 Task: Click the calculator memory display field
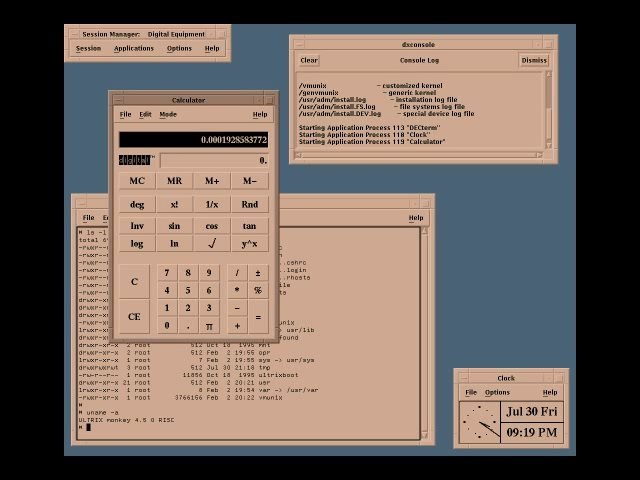214,160
